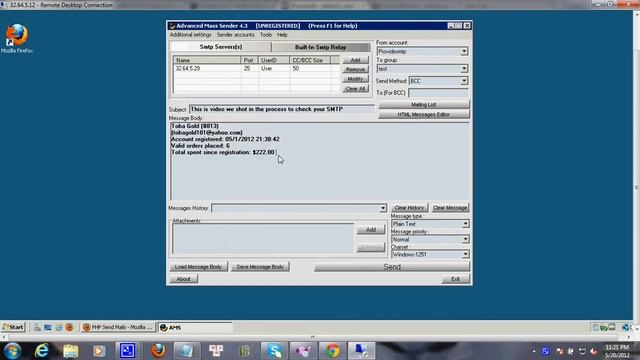Click the purple taskbar icon next to Skype

[x=303, y=351]
